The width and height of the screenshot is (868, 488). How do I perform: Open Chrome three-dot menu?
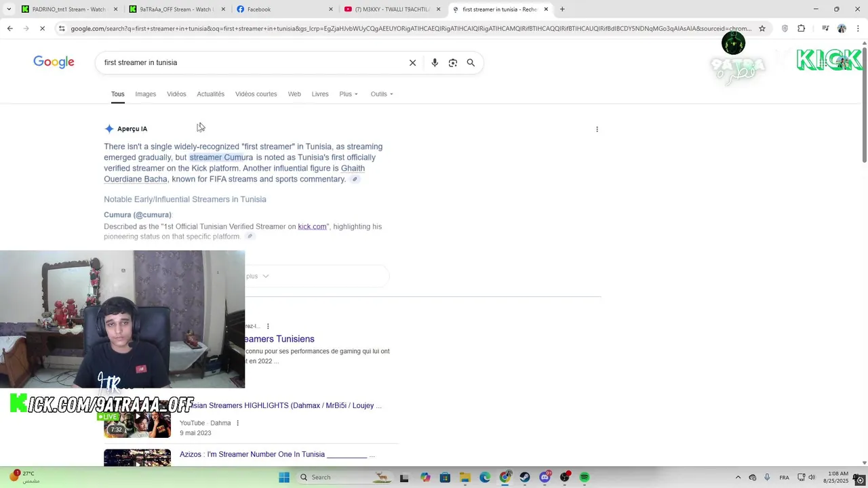click(859, 28)
